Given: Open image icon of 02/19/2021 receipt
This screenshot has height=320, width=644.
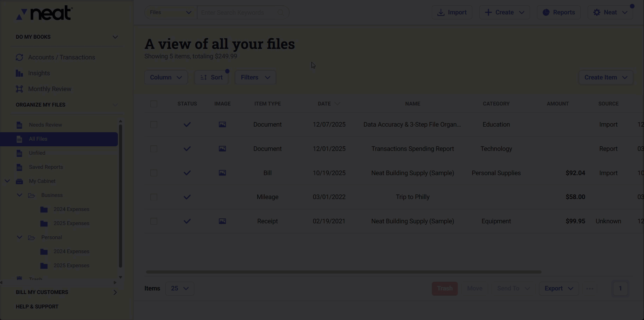Looking at the screenshot, I should (222, 221).
